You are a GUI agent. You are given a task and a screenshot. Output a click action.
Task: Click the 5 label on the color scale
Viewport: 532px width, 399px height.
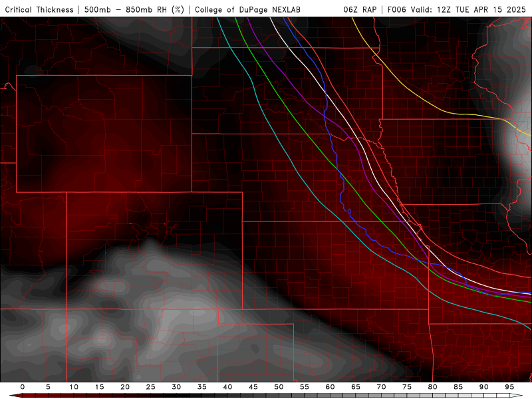point(48,387)
